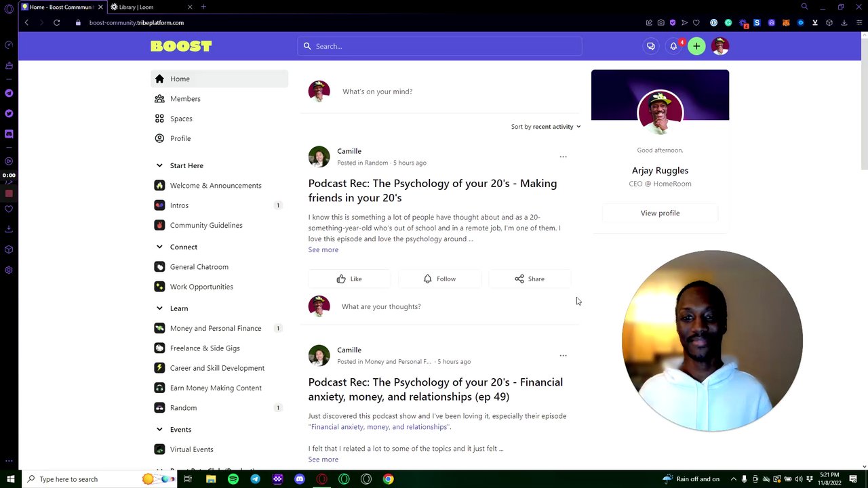Open Discord from the taskbar

coord(300,479)
